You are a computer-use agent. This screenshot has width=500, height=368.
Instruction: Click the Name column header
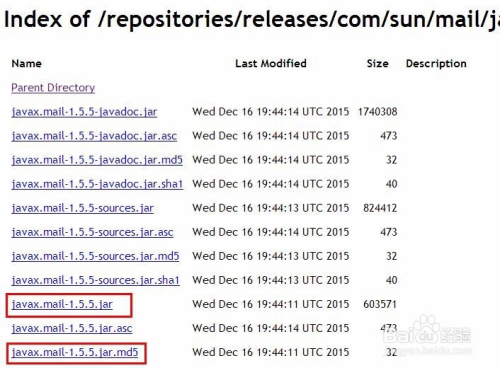point(27,63)
